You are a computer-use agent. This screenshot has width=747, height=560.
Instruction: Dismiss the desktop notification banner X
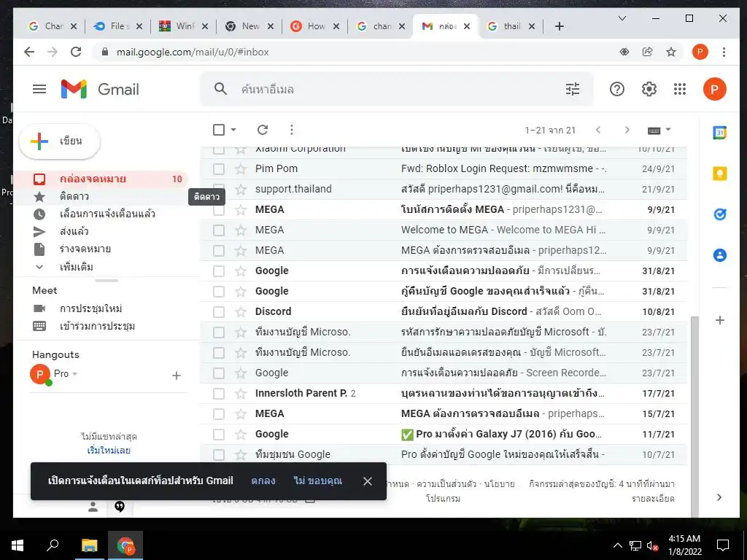point(368,481)
